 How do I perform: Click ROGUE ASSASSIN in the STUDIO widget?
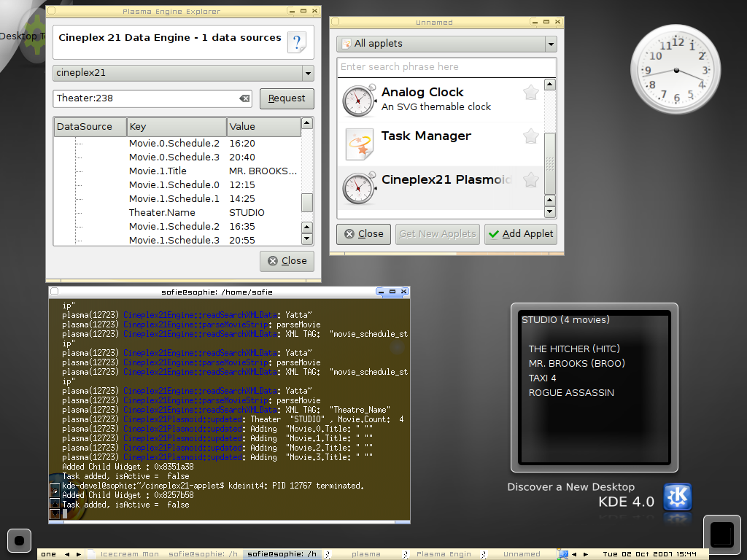pyautogui.click(x=571, y=393)
